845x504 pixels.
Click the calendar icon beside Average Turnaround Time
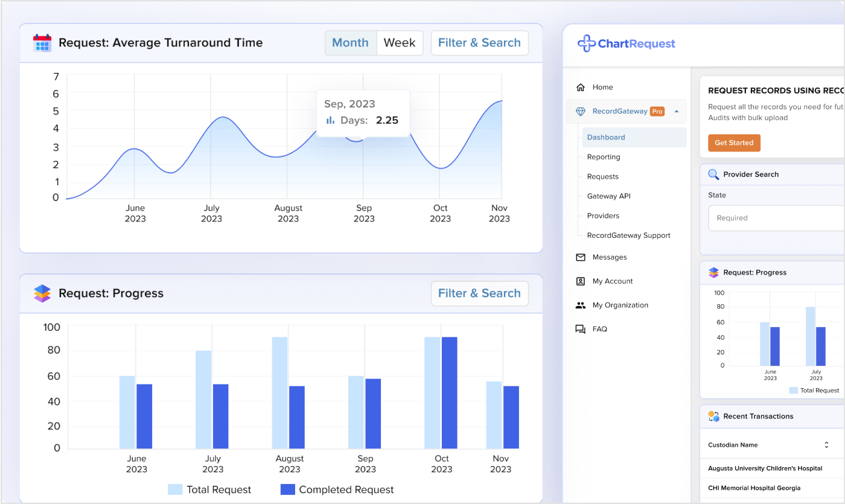point(42,43)
